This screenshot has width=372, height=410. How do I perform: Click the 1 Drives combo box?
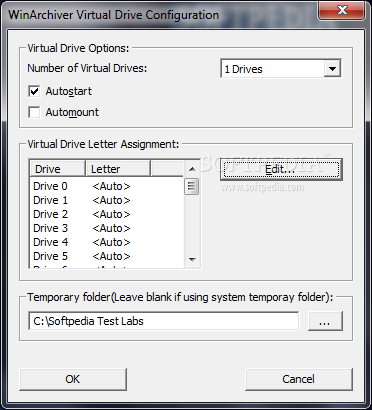pos(281,69)
